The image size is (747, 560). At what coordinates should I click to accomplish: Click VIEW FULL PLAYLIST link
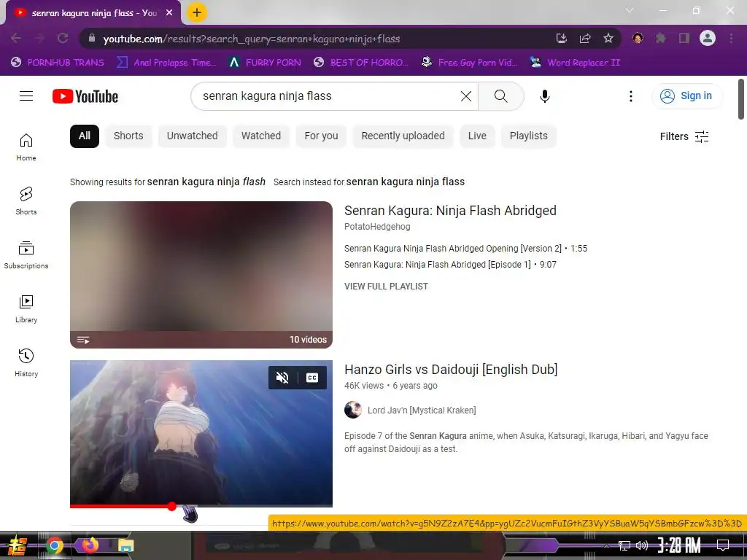tap(386, 287)
